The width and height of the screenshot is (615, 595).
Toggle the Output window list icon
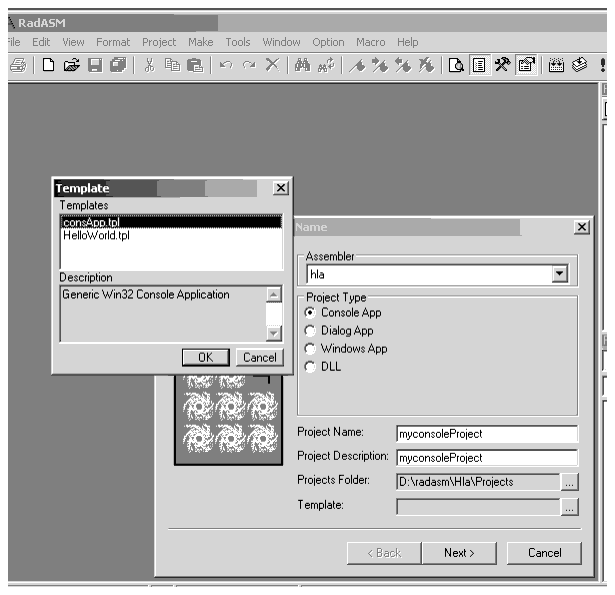tap(479, 65)
